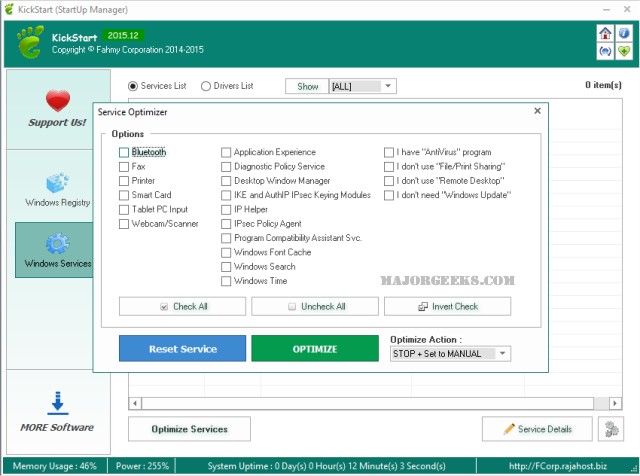Tick the Fax checkbox

124,167
